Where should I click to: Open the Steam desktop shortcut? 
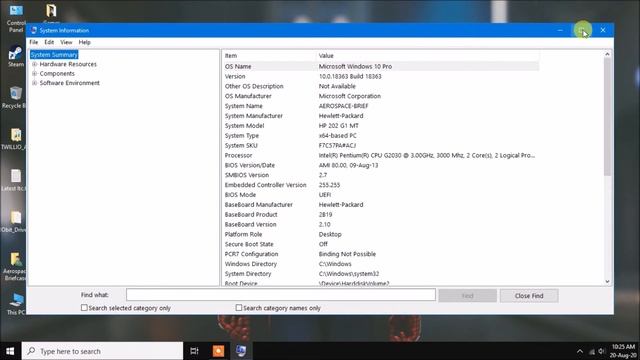15,56
